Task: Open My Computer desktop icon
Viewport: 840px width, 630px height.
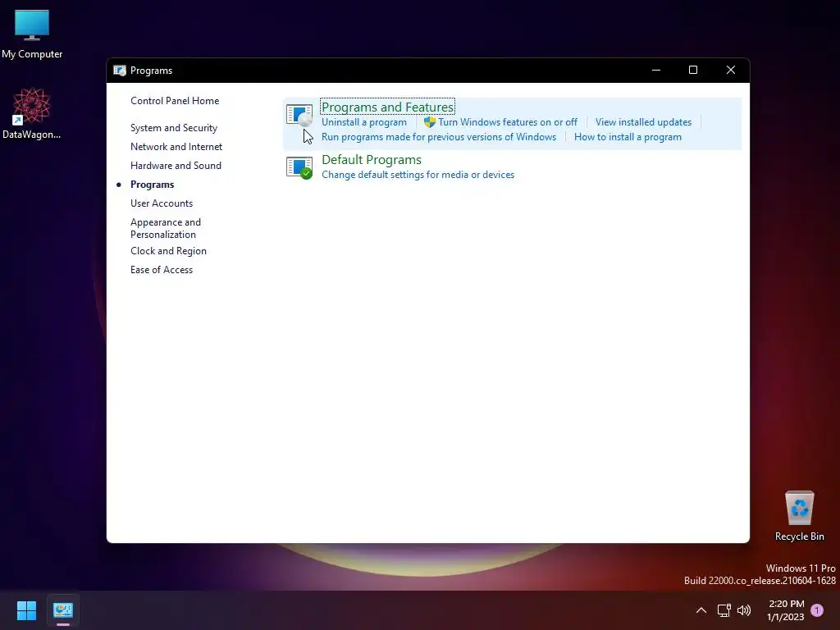Action: click(x=32, y=34)
